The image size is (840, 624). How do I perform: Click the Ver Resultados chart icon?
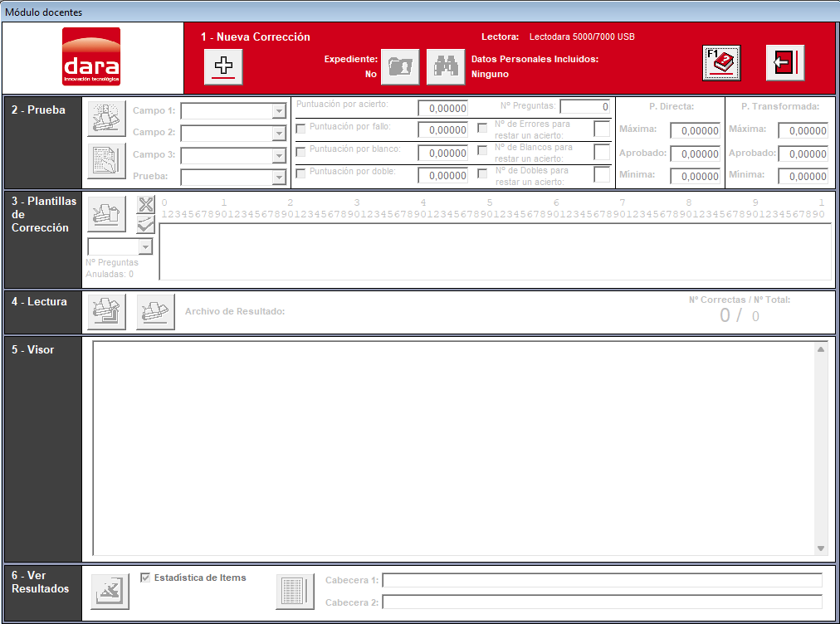[x=110, y=592]
